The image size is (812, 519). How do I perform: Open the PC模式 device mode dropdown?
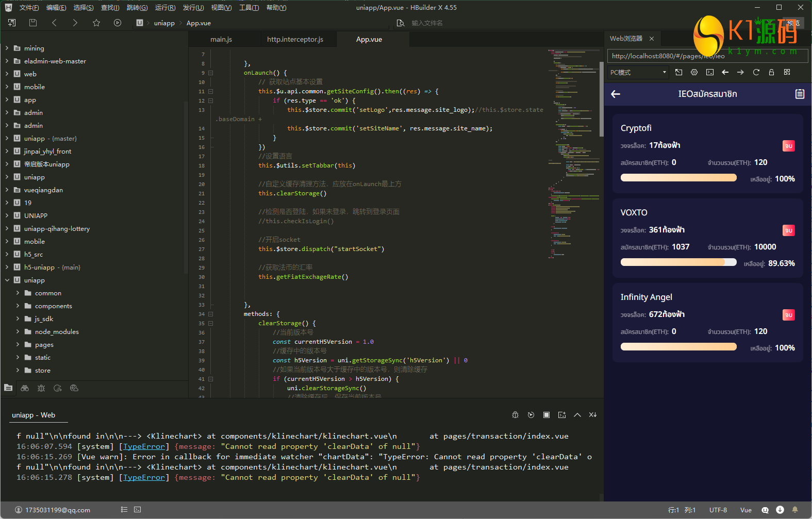point(638,72)
